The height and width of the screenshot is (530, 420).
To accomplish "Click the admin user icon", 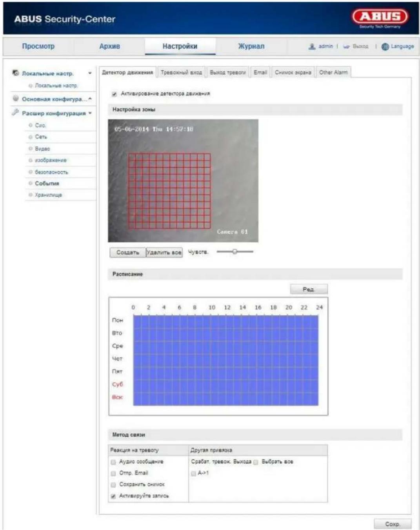I will [312, 46].
